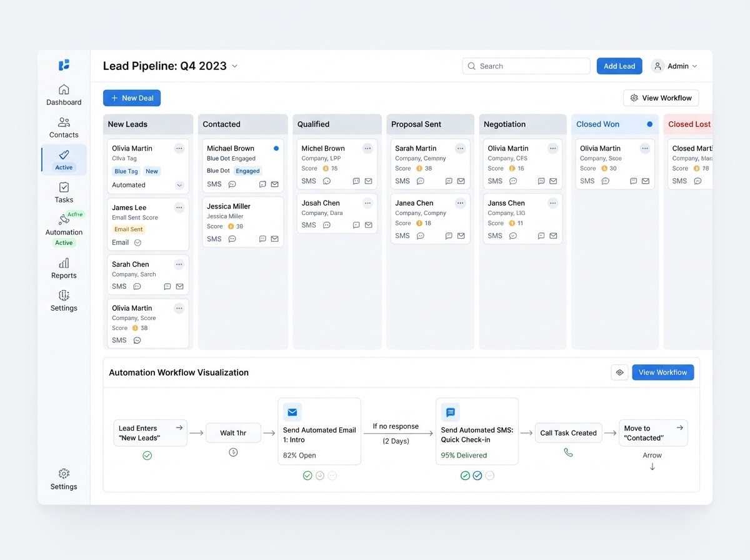Image resolution: width=750 pixels, height=560 pixels.
Task: Click blue View Workflow button
Action: pyautogui.click(x=663, y=372)
